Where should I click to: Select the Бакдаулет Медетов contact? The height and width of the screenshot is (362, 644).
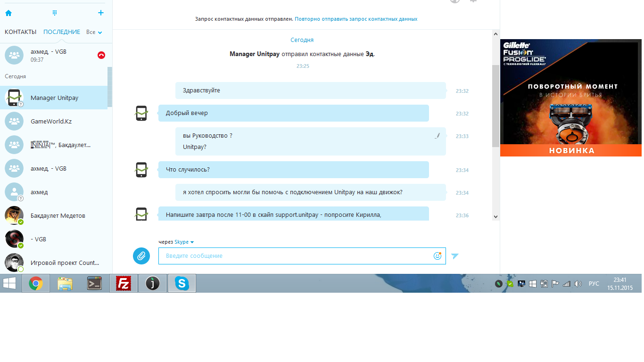click(54, 215)
